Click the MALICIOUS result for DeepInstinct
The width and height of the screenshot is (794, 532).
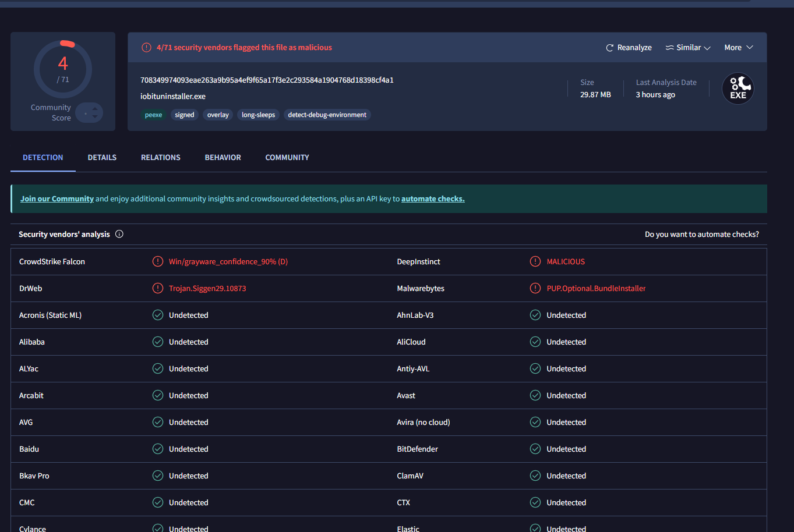coord(566,262)
